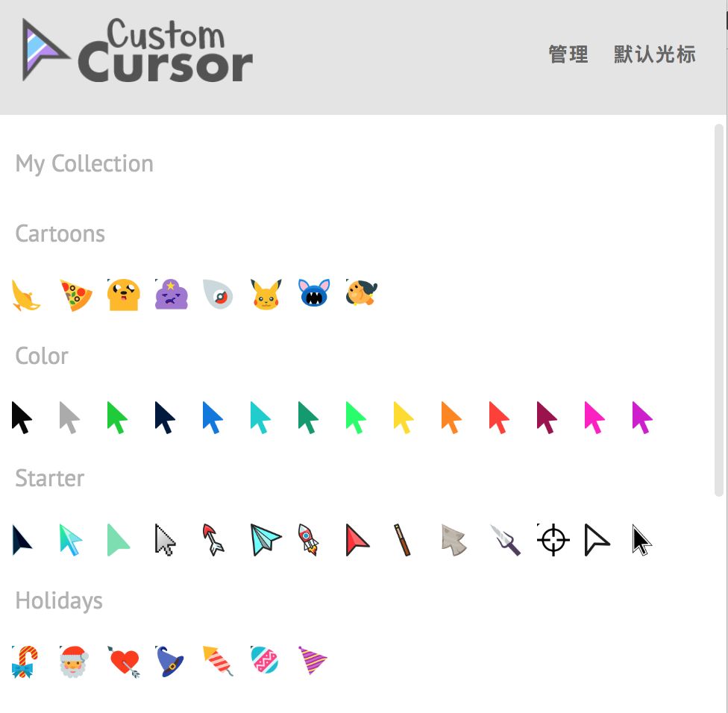This screenshot has height=713, width=728.
Task: Select the witch hat cursor
Action: [x=169, y=662]
